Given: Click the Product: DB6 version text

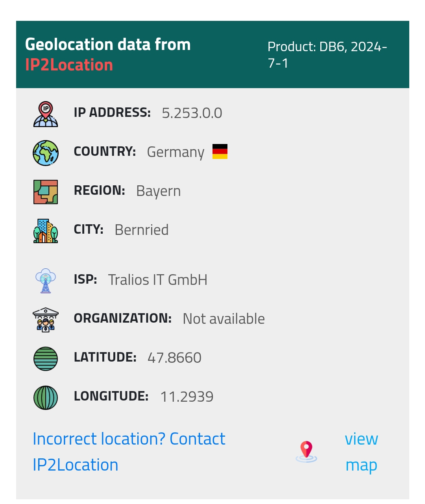Looking at the screenshot, I should pyautogui.click(x=327, y=55).
